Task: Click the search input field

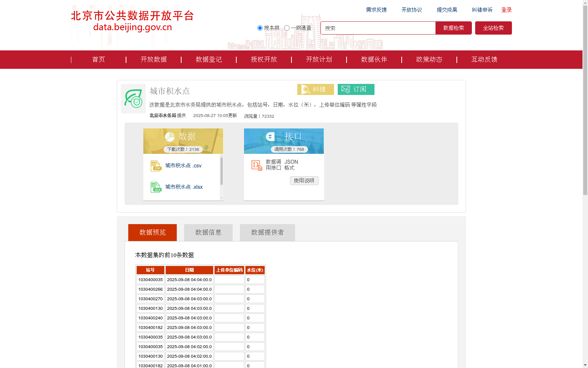Action: coord(378,28)
